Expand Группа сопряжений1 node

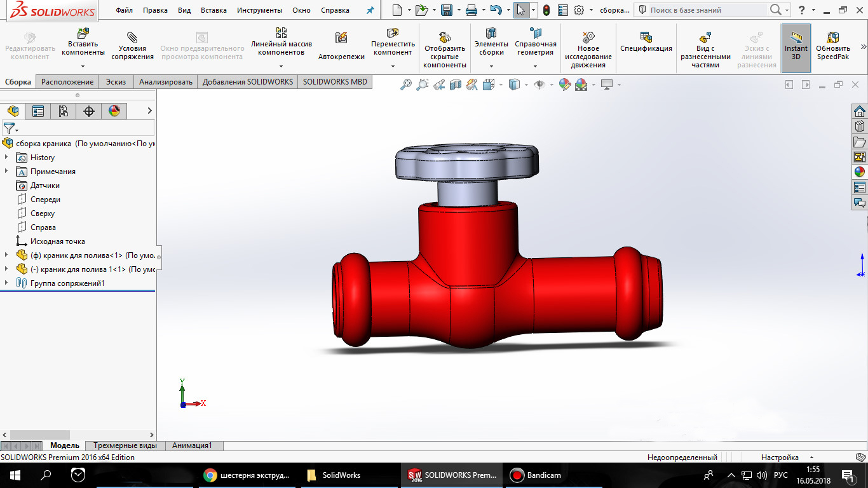6,283
